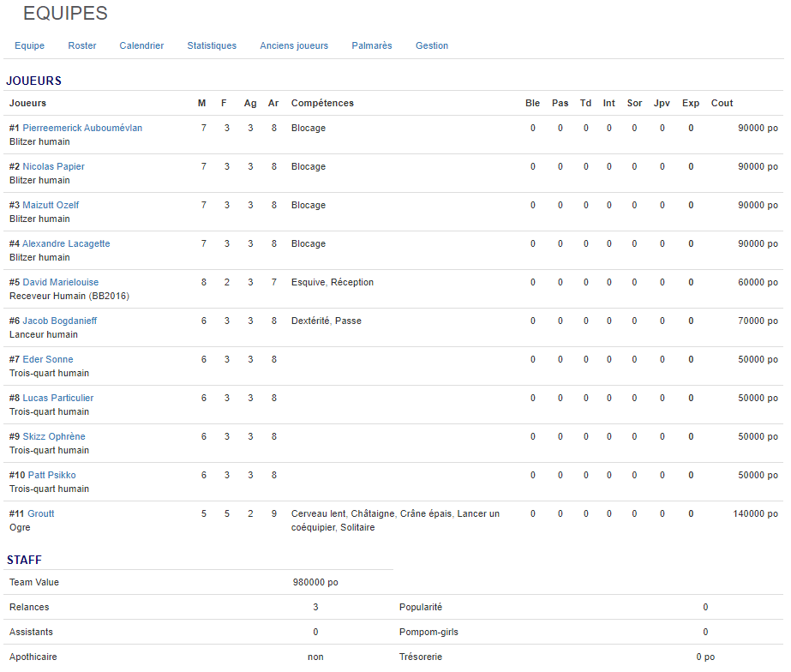Click the Compétences column header
This screenshot has width=791, height=672.
point(322,103)
